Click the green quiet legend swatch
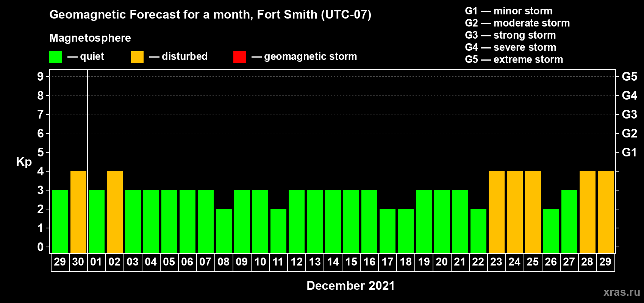The image size is (644, 303). pos(55,57)
